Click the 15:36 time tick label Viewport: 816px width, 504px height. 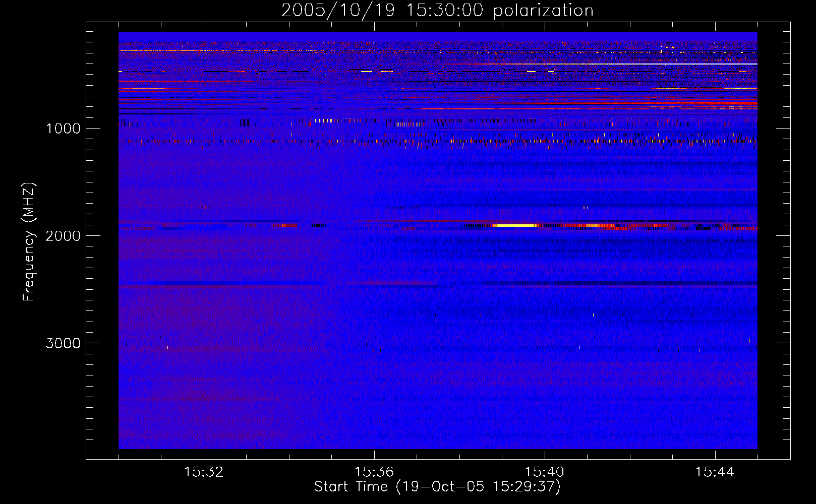(374, 472)
